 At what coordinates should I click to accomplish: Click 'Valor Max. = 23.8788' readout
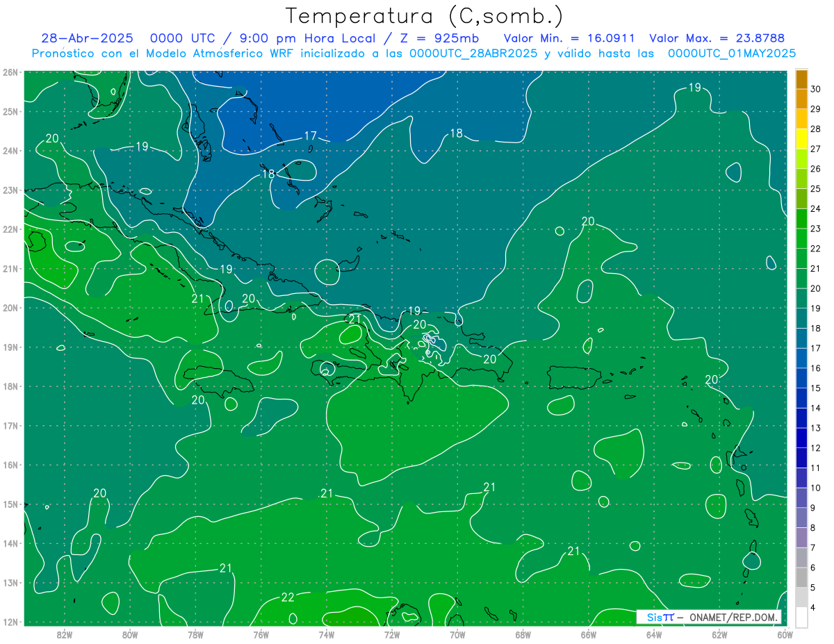pos(717,38)
